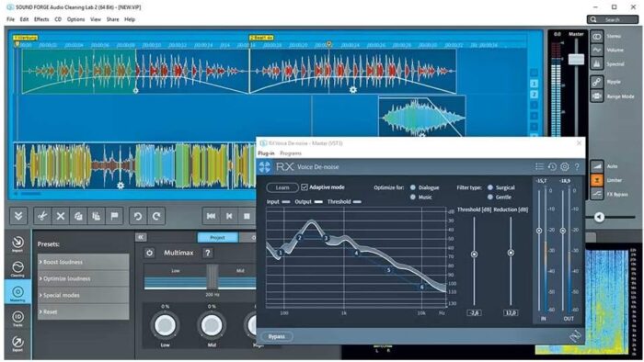The image size is (644, 362).
Task: Collapse toolbar with double-down chevron button
Action: [18, 216]
